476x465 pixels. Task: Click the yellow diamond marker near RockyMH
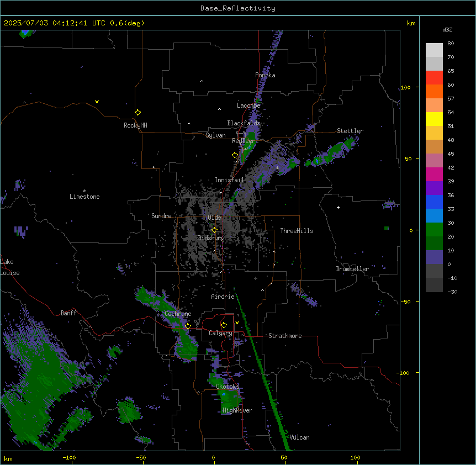coord(137,113)
